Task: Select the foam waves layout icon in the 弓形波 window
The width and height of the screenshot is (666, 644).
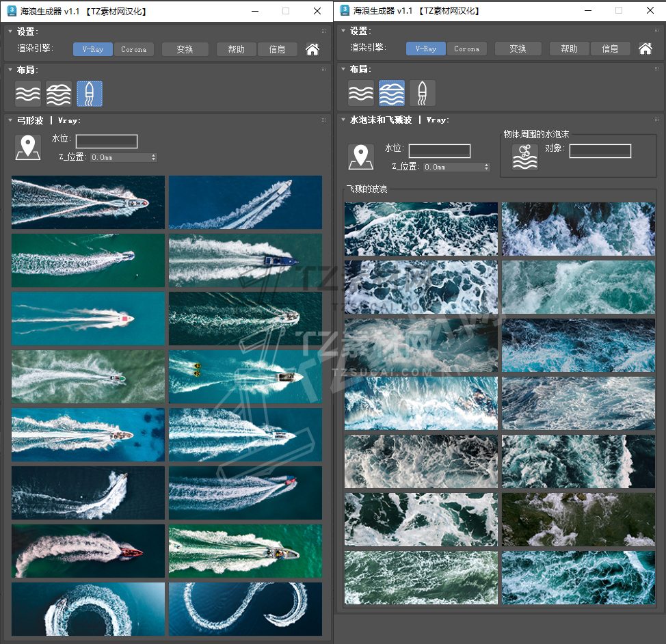Action: tap(59, 94)
